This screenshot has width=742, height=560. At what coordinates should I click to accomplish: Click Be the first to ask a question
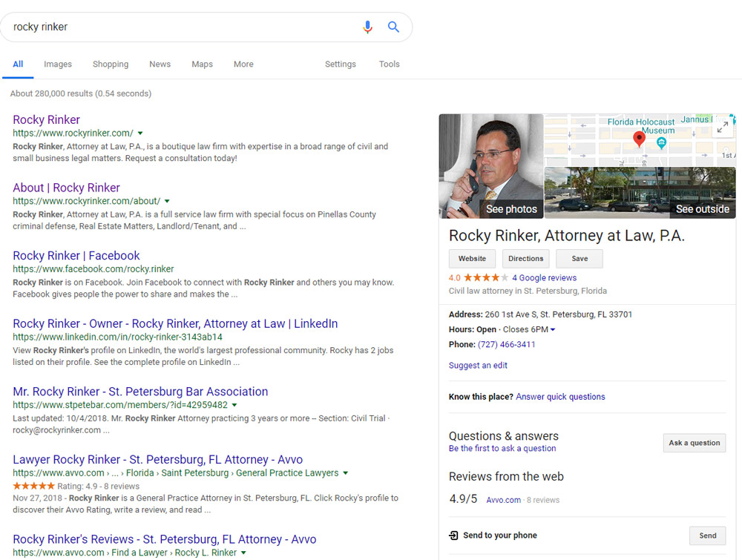(502, 449)
